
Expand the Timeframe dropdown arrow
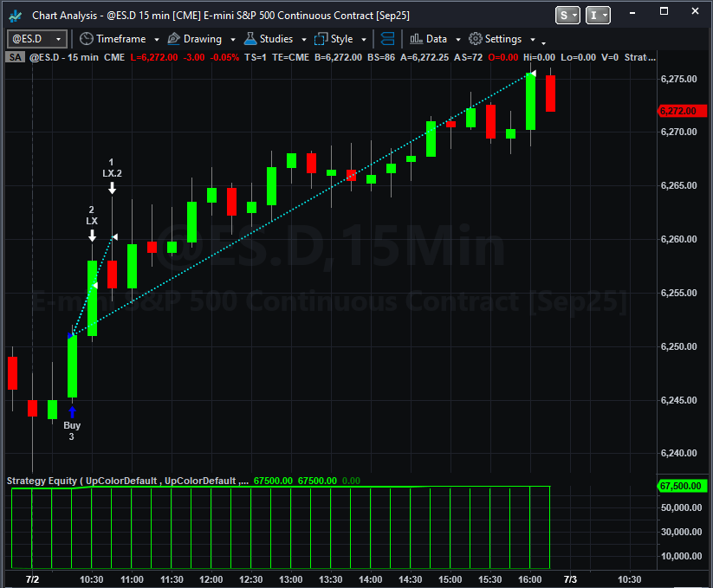tap(157, 40)
